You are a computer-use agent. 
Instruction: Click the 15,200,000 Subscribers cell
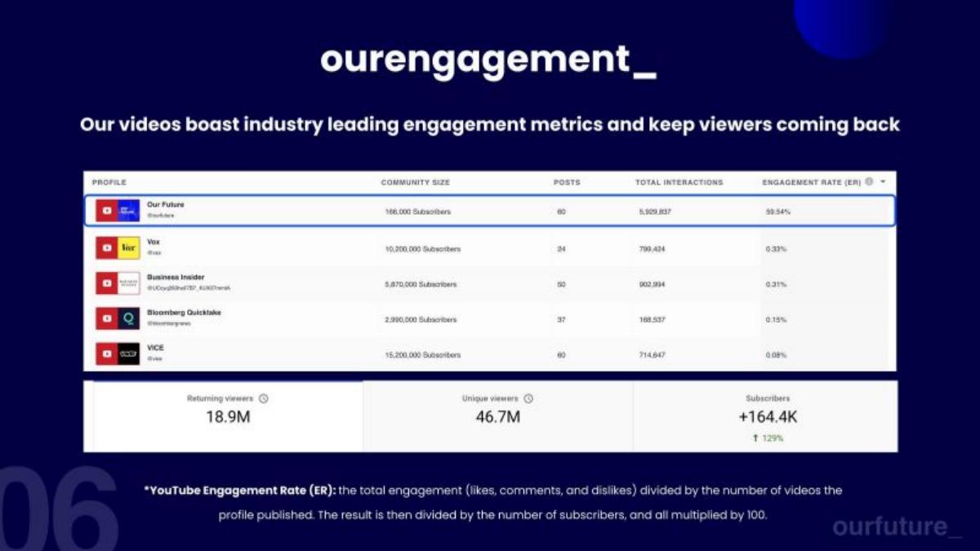click(423, 355)
